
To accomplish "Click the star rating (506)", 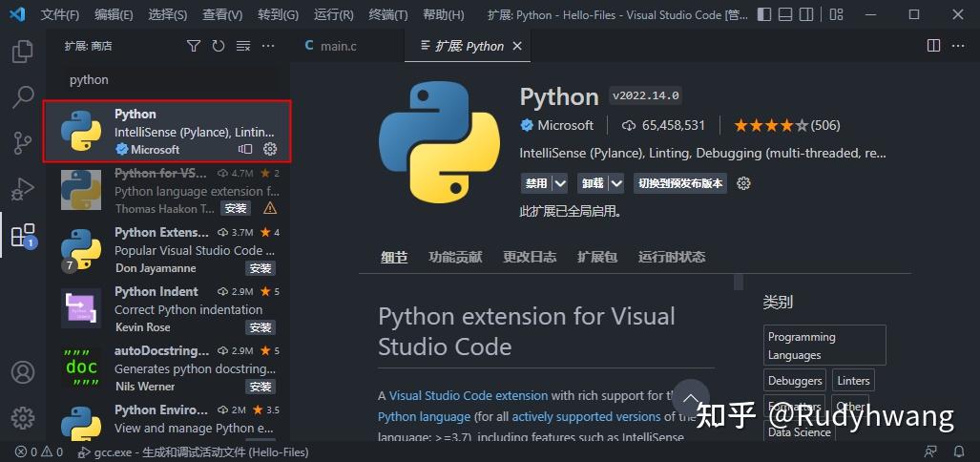I will coord(787,125).
